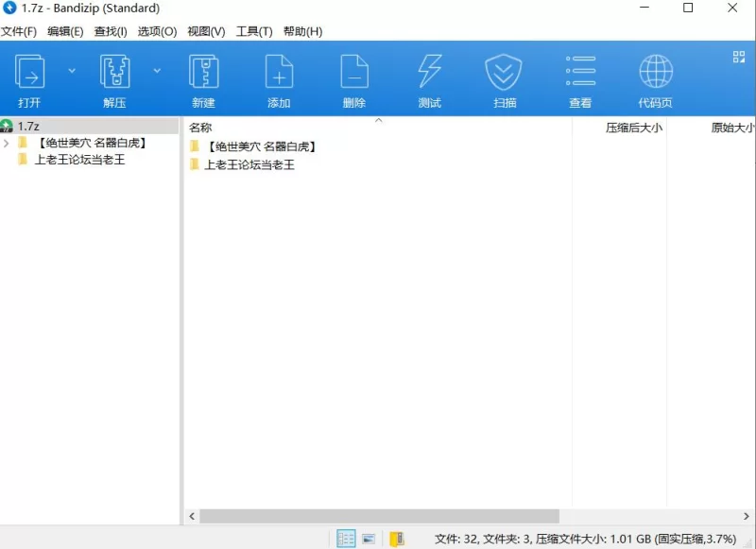Open the 编辑(E) menu
The width and height of the screenshot is (756, 549).
click(65, 31)
